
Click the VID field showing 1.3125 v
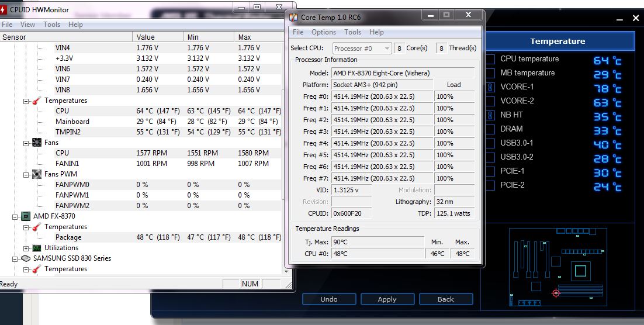click(x=352, y=190)
